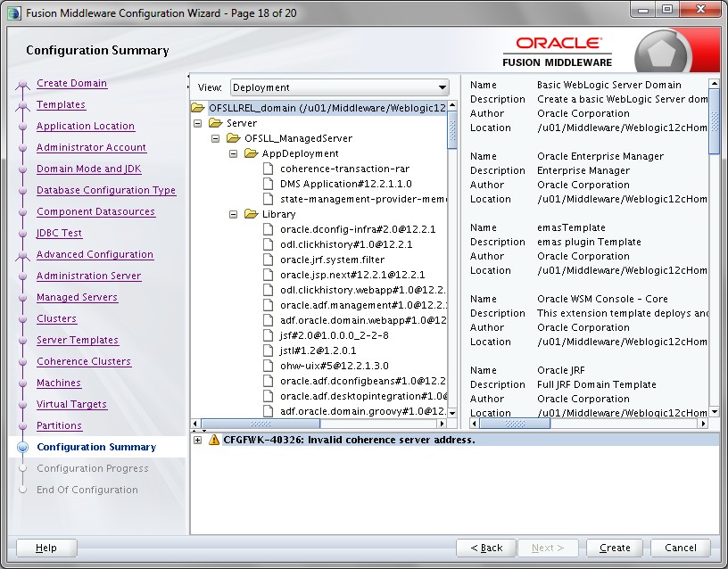Screen dimensions: 728x569
Task: Collapse the Server tree node
Action: pos(198,123)
